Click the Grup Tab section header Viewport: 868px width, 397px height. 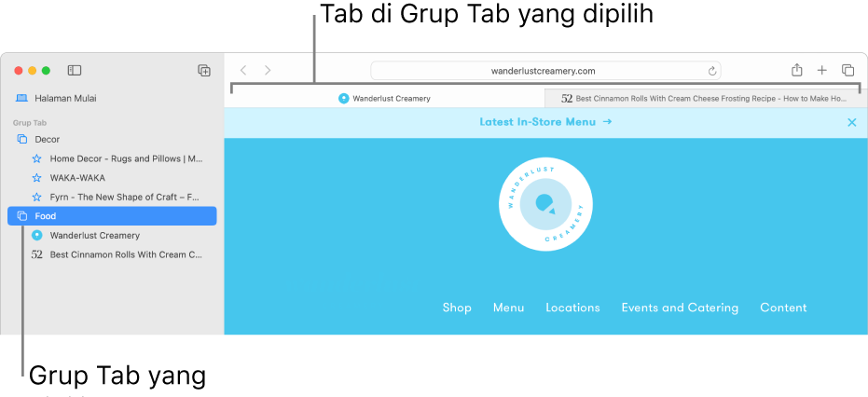click(30, 123)
